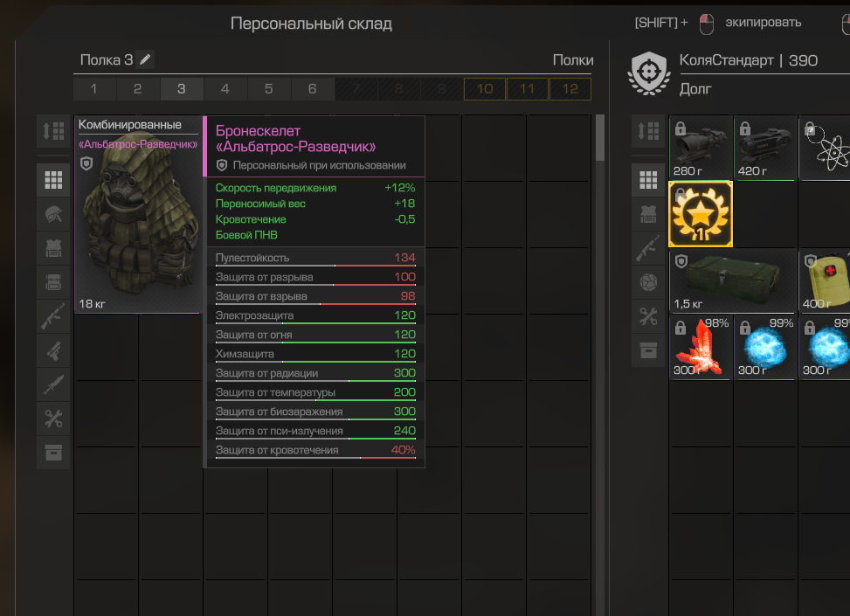
Task: Select the artifact filter in inventory sidebar
Action: [x=648, y=282]
